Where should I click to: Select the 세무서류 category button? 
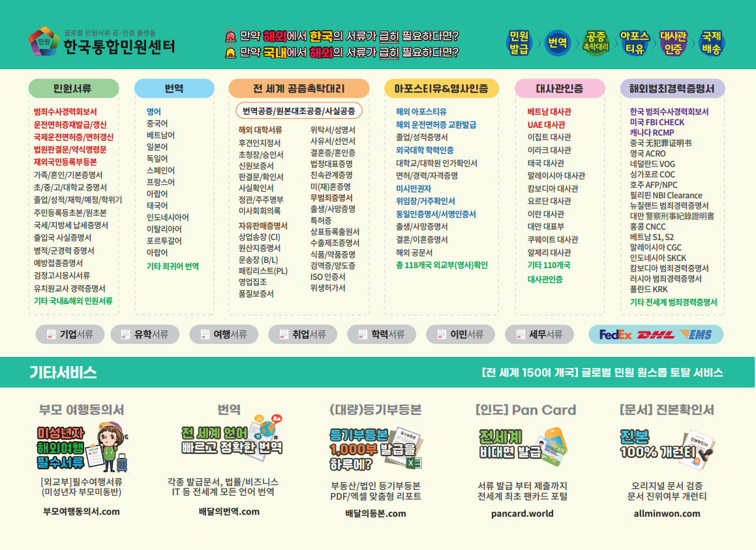point(538,335)
